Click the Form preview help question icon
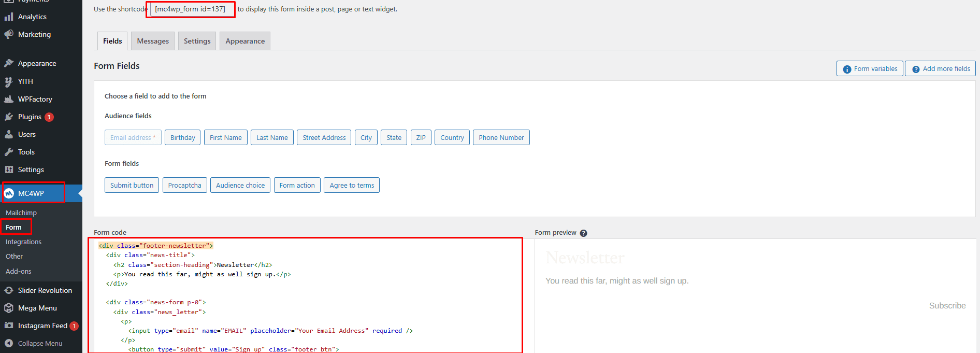Viewport: 980px width, 353px height. tap(583, 233)
